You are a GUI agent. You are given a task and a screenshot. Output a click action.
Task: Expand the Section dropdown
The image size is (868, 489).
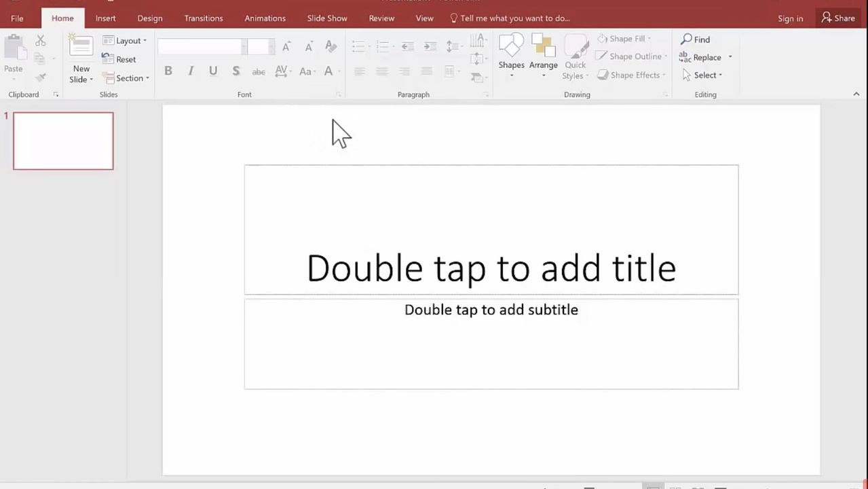(x=132, y=78)
